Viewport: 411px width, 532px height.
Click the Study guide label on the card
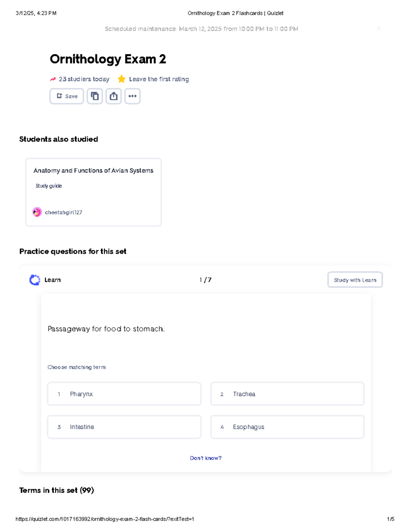tap(49, 186)
